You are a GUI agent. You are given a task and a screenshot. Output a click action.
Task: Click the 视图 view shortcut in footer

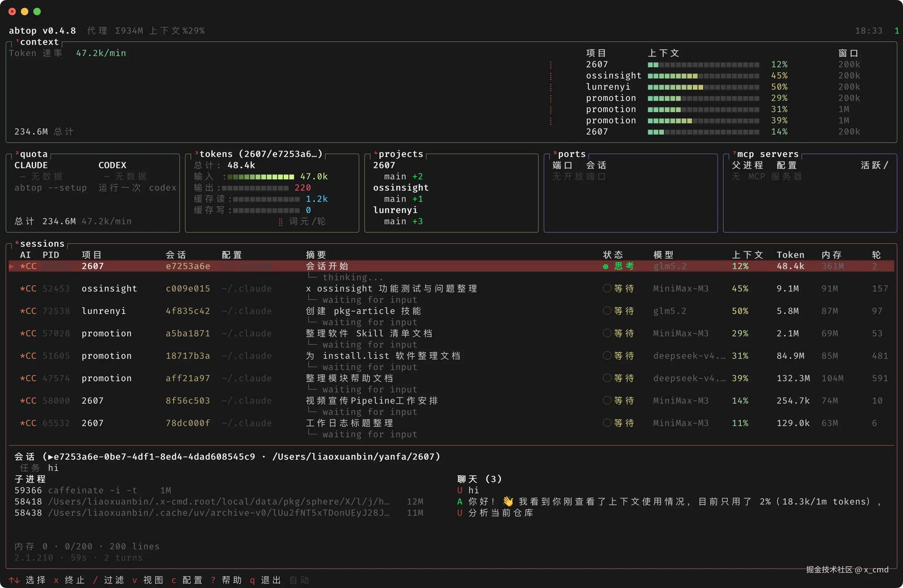tap(148, 580)
